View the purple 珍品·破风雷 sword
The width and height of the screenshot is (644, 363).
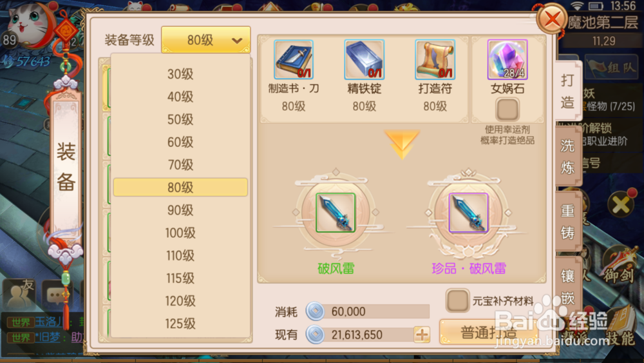[469, 213]
